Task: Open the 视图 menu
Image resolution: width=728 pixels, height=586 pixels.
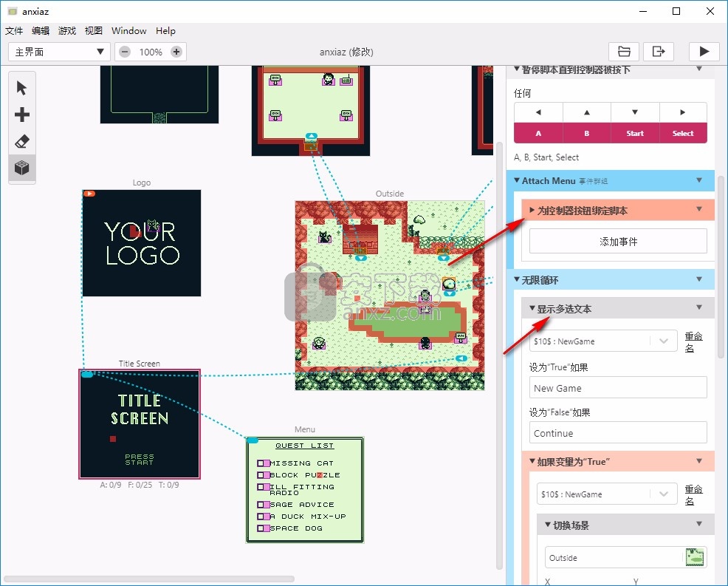Action: [x=93, y=31]
